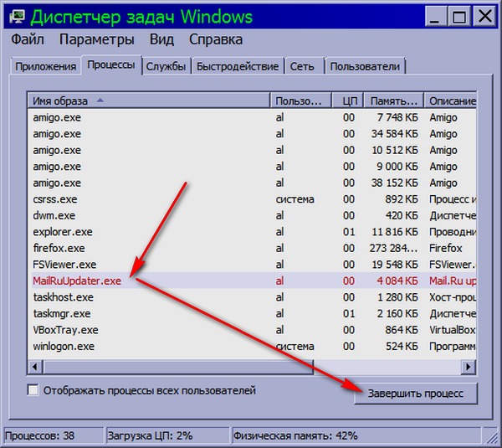502x448 pixels.
Task: Click the VirtualBox description cell
Action: pos(453,330)
